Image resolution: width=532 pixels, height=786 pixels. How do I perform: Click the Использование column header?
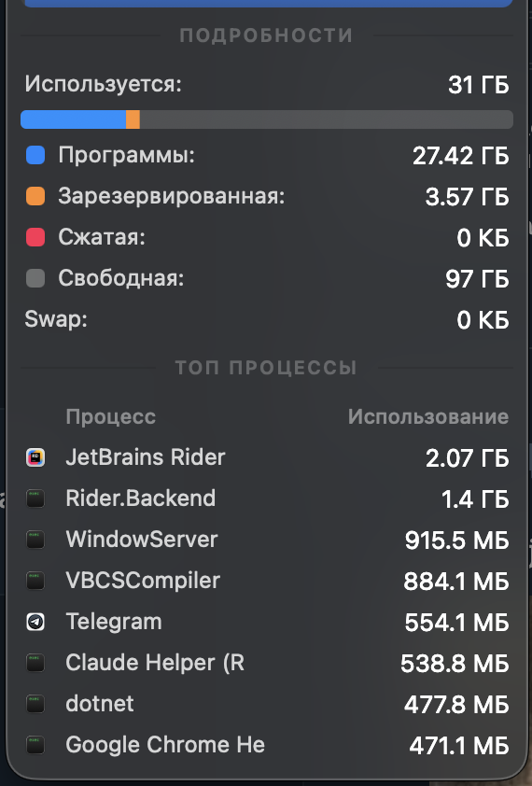pyautogui.click(x=428, y=417)
